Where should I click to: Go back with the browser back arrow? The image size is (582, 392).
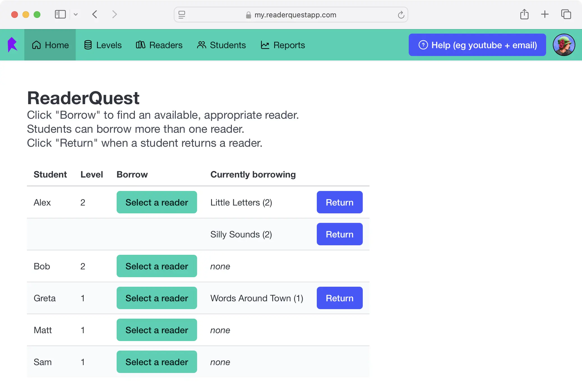(95, 14)
